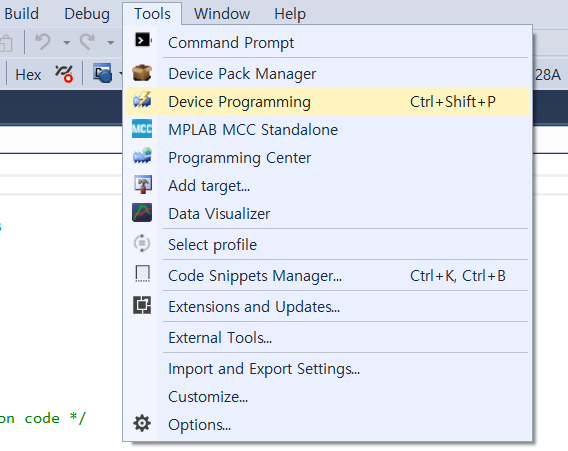The image size is (568, 451).
Task: Click the MCC logo icon
Action: point(142,129)
